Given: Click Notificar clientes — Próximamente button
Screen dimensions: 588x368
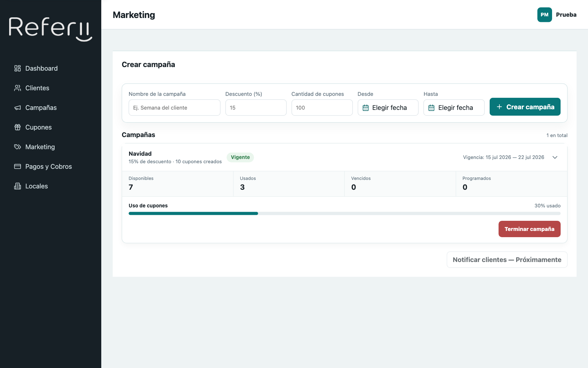Looking at the screenshot, I should pos(507,260).
